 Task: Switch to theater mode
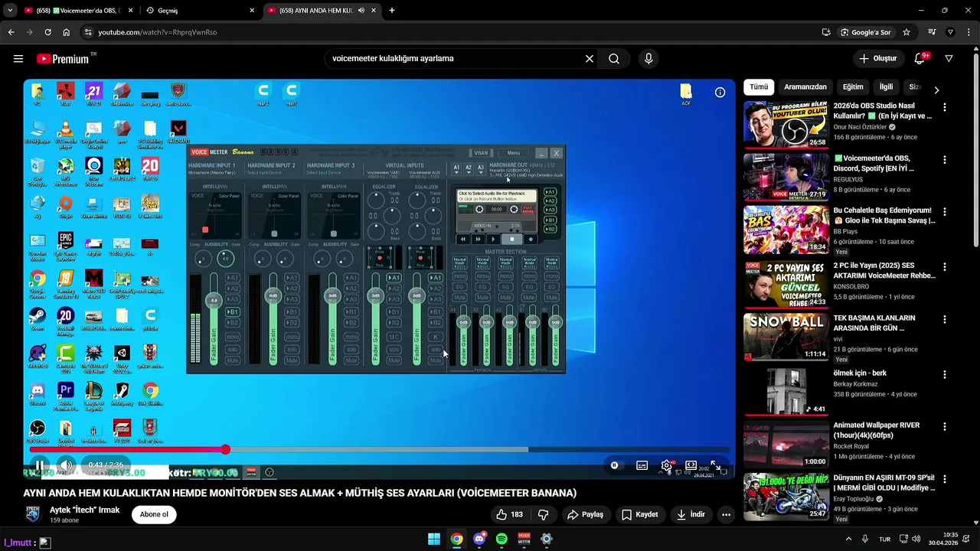coord(691,465)
